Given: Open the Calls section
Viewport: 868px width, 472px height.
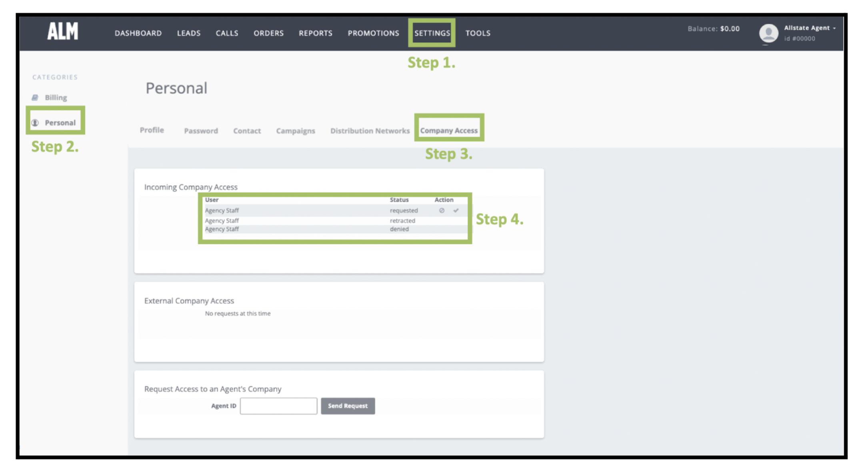Looking at the screenshot, I should (227, 33).
